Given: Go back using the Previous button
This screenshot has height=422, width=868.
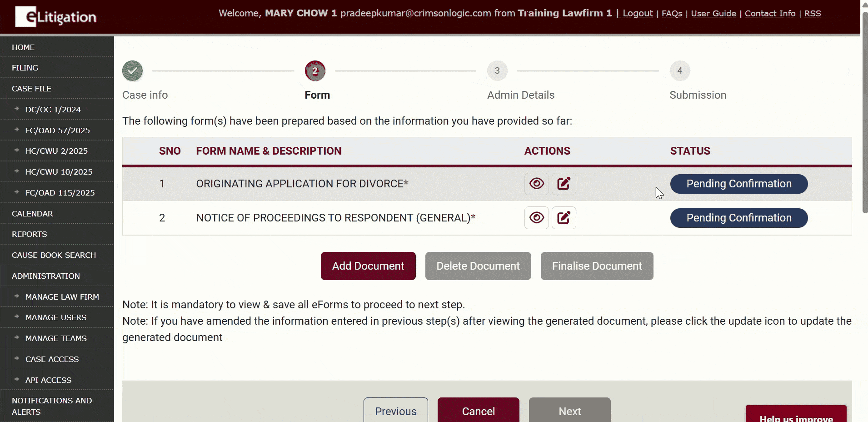Looking at the screenshot, I should 395,411.
